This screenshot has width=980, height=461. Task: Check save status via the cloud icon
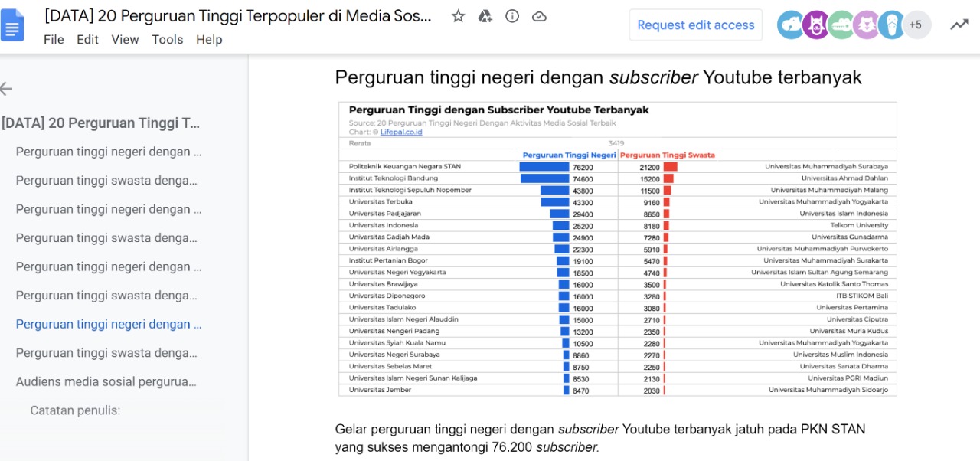[x=539, y=25]
